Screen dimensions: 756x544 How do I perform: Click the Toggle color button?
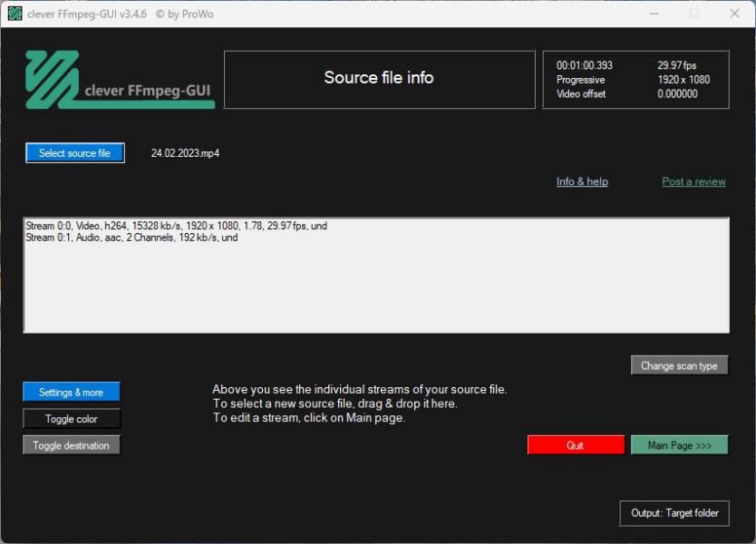[x=71, y=419]
